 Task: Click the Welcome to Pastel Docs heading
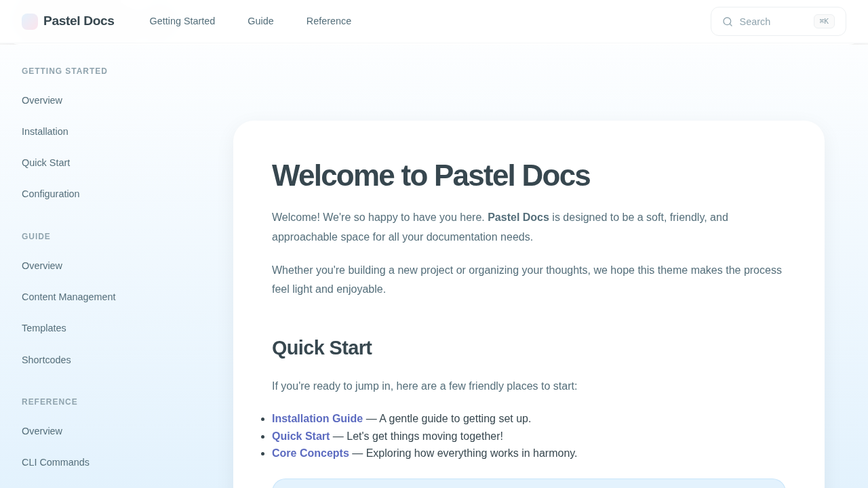tap(431, 175)
